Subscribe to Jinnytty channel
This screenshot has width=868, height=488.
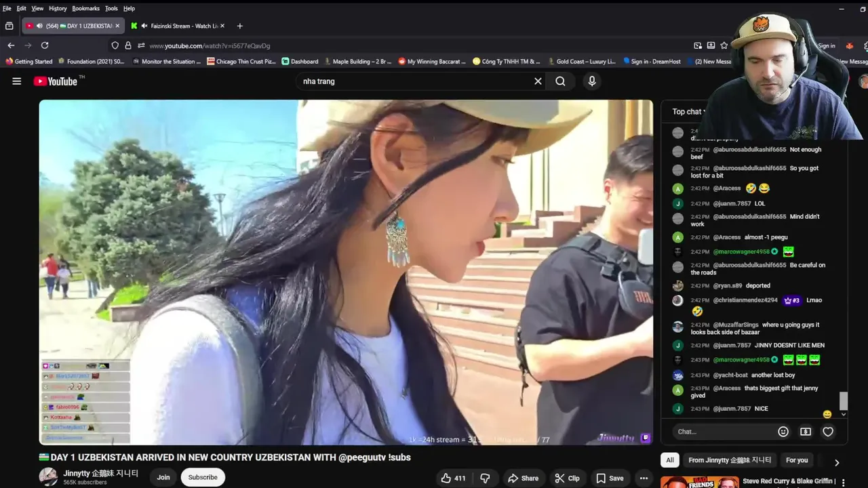pos(203,477)
